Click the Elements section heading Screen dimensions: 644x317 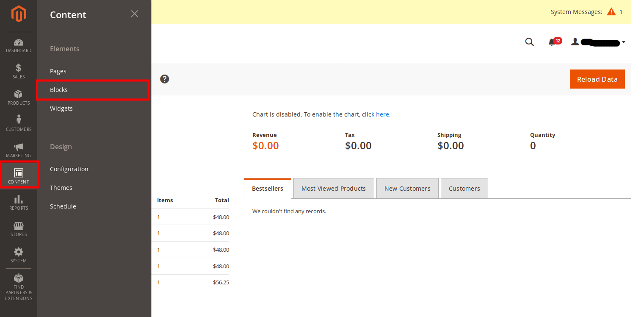(65, 49)
